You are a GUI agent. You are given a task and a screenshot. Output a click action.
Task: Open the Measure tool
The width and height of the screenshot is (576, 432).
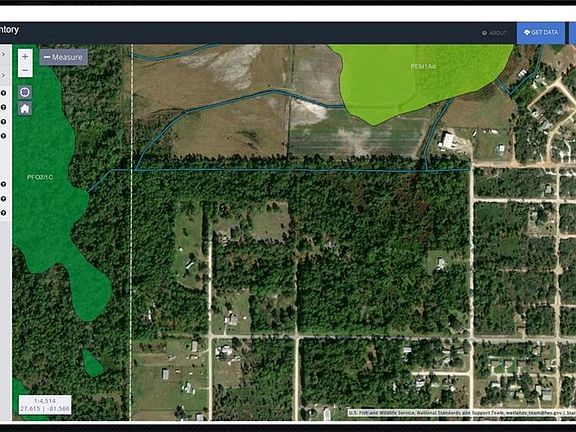64,57
